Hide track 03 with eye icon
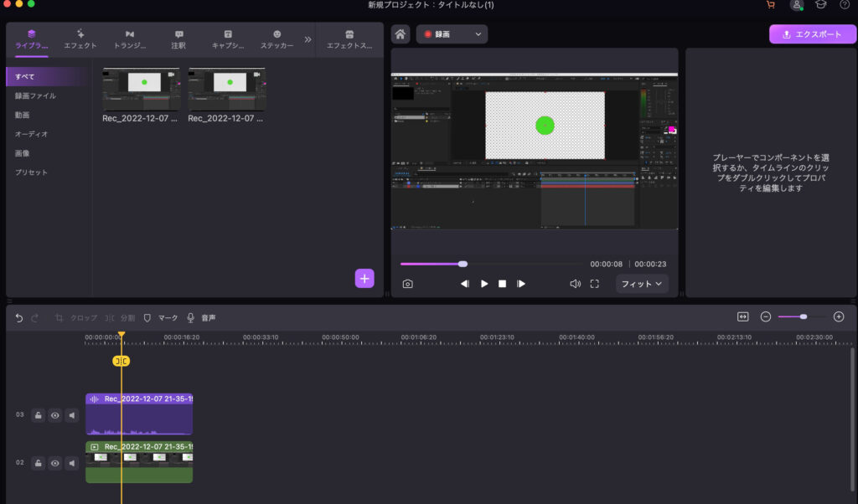Image resolution: width=858 pixels, height=504 pixels. (x=55, y=415)
